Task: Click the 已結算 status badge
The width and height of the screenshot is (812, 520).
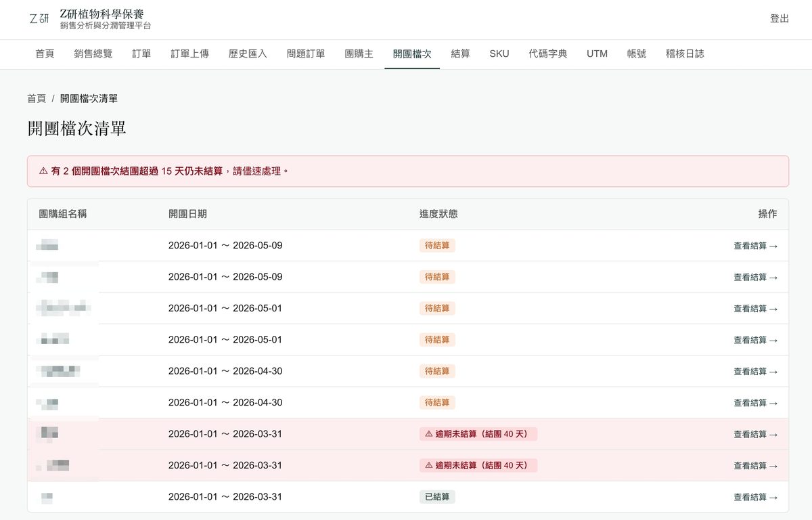Action: tap(437, 497)
